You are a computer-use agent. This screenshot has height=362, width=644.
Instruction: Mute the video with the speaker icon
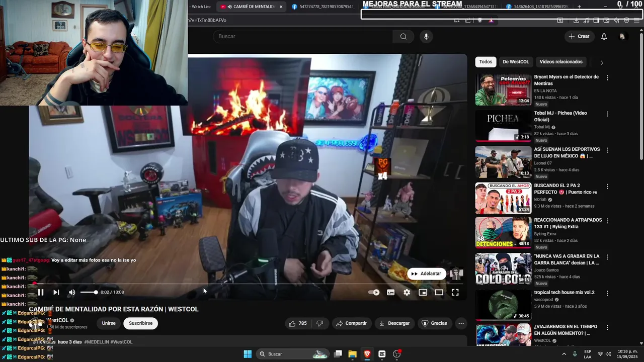[72, 292]
